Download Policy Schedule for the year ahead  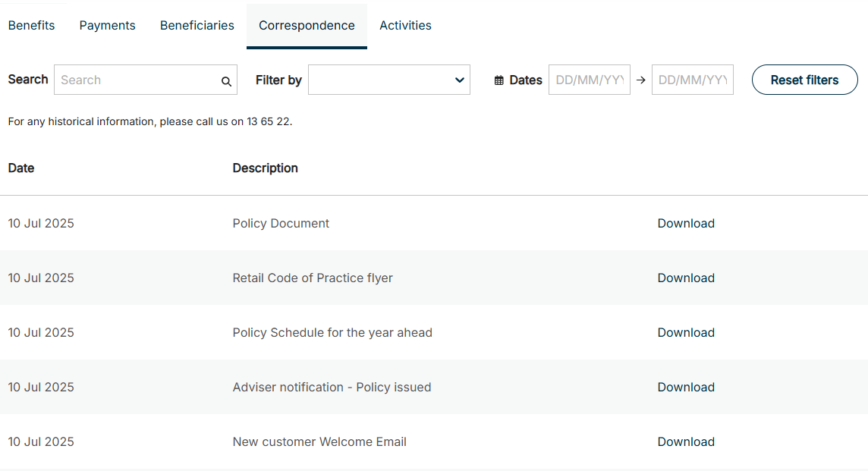pyautogui.click(x=686, y=332)
